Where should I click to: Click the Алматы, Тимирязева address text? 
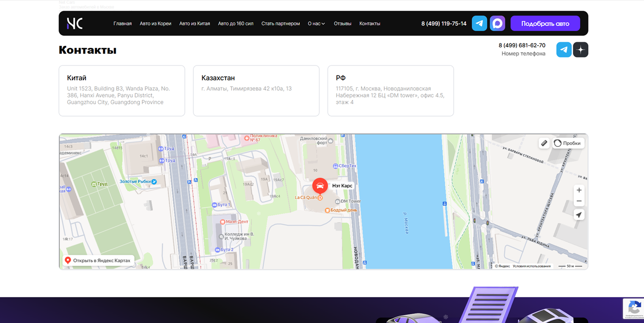(246, 88)
